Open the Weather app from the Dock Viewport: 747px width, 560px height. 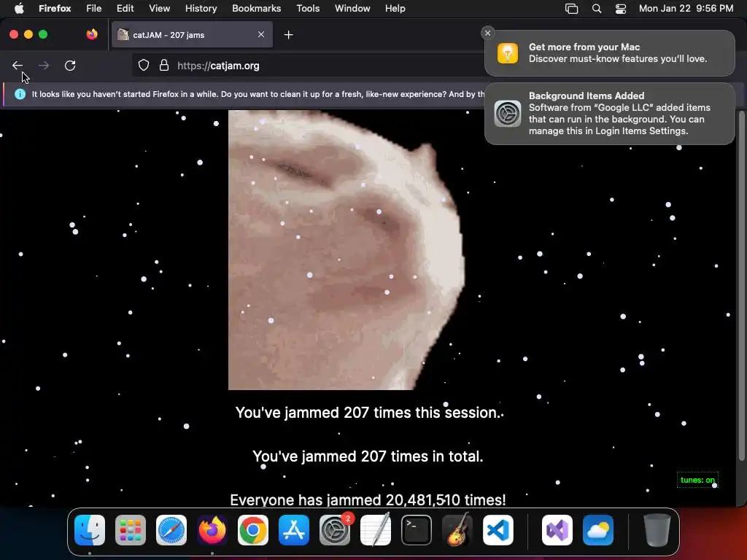point(598,530)
